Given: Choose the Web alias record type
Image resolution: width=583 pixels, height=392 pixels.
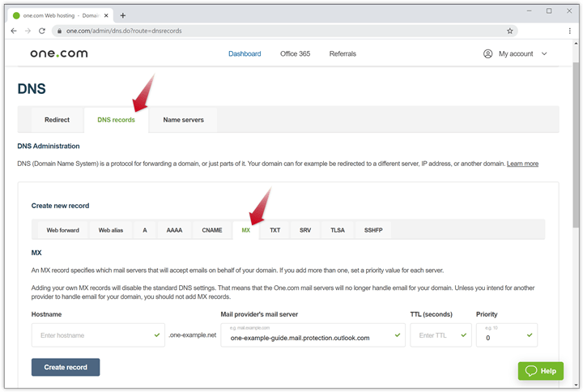Looking at the screenshot, I should (x=111, y=230).
